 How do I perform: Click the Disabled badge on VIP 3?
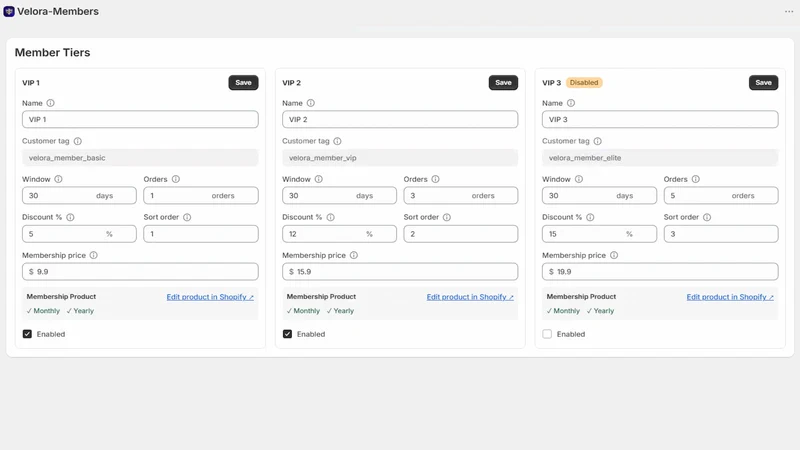[x=584, y=83]
